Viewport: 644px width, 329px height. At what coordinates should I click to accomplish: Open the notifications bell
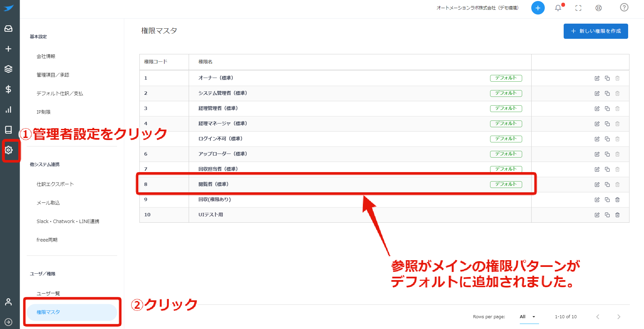pos(558,8)
